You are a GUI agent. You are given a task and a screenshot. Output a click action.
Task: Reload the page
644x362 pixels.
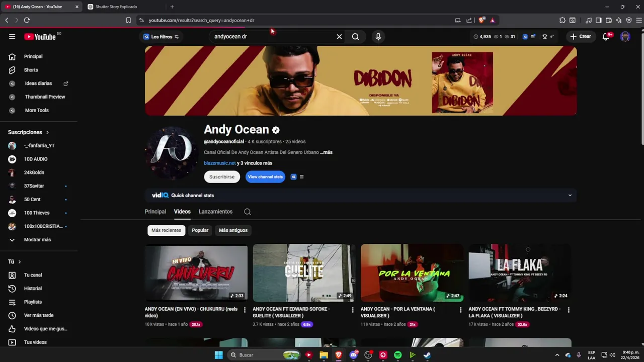(x=27, y=20)
